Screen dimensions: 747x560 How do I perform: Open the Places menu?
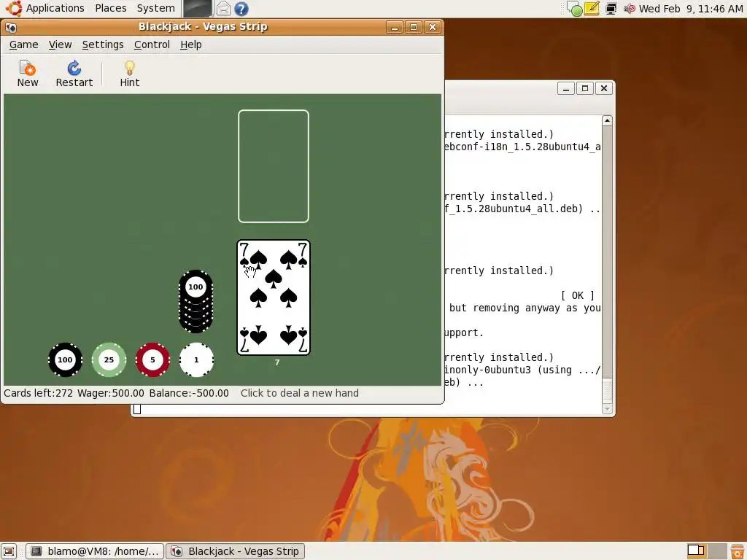click(111, 8)
